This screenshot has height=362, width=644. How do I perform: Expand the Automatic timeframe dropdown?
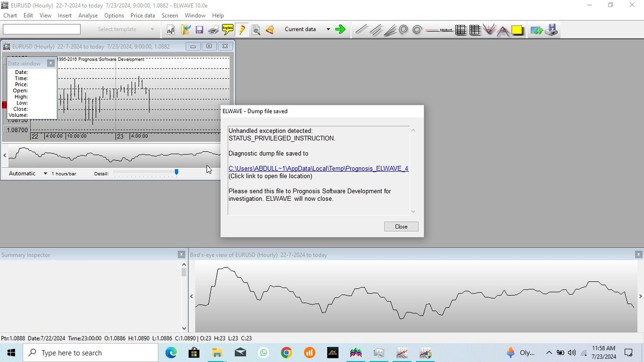[x=45, y=174]
